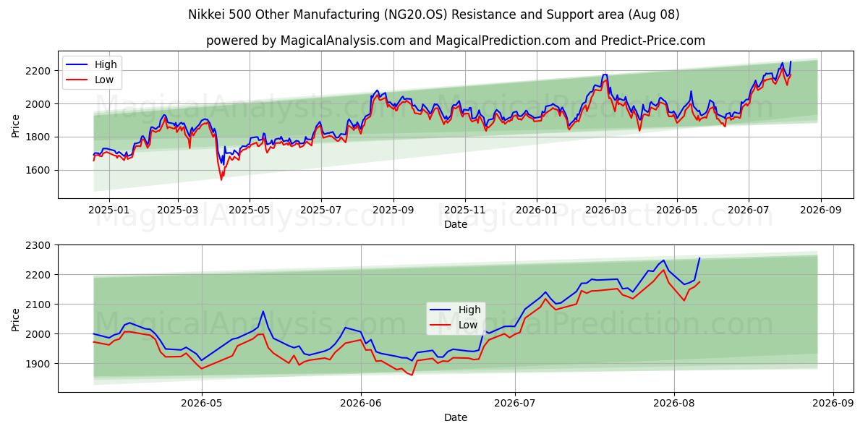Click the '2025-09' tick label on top chart
This screenshot has height=434, width=868.
pos(393,210)
